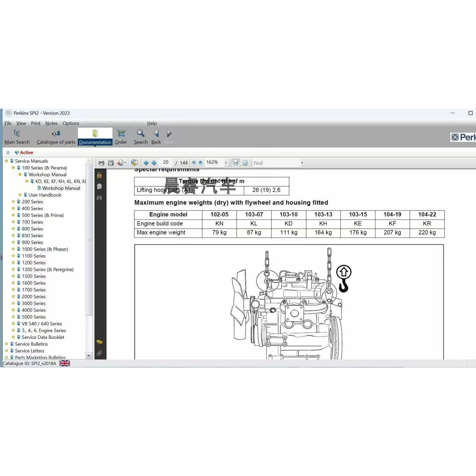Screen dimensions: 476x476
Task: Click the "Catalogue ID: SPI2_v2018A" status text
Action: [29, 364]
